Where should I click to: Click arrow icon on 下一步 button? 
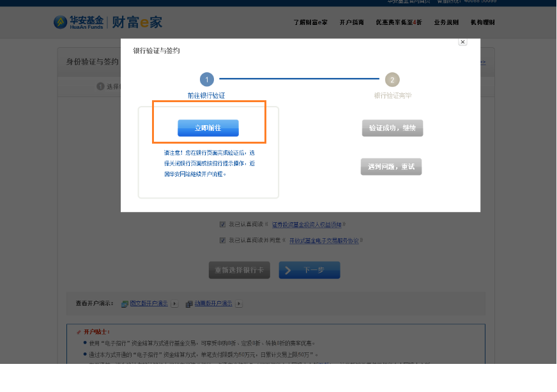288,270
